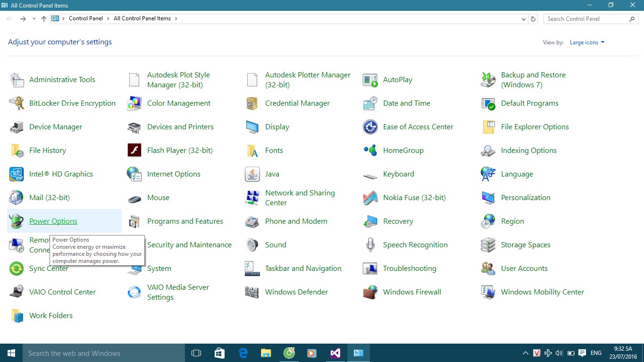644x362 pixels.
Task: Expand the chevron after Control Panel breadcrumb
Action: pyautogui.click(x=108, y=18)
